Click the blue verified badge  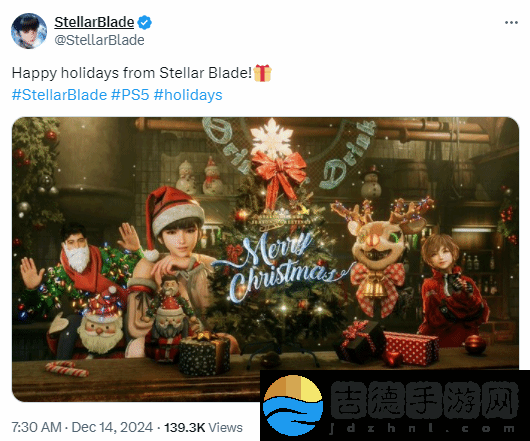coord(145,23)
